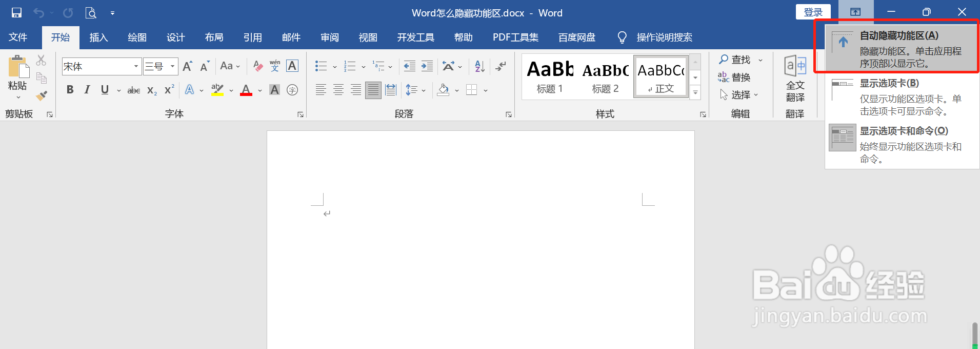980x349 pixels.
Task: Switch to the 插入 tab
Action: click(98, 37)
